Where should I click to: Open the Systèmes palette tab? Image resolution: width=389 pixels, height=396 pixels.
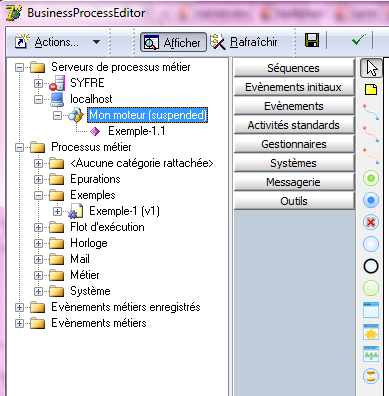(x=294, y=163)
